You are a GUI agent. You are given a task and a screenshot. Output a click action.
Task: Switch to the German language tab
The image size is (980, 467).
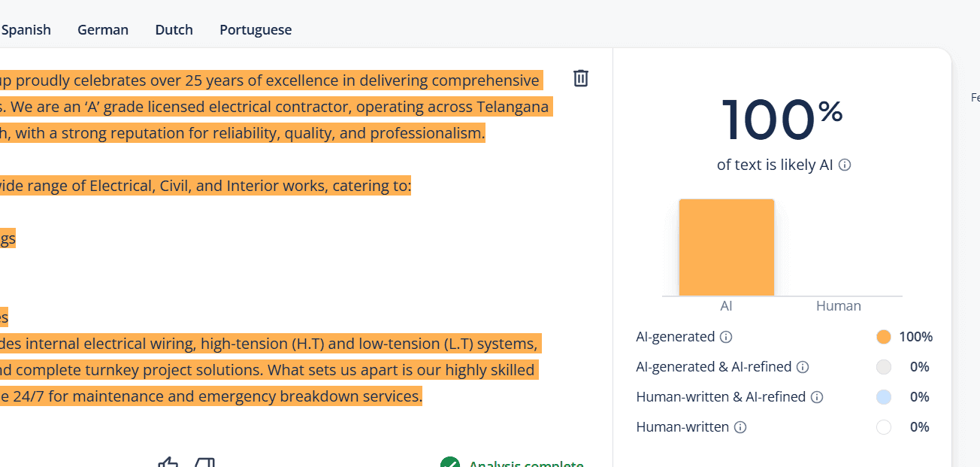(x=102, y=29)
